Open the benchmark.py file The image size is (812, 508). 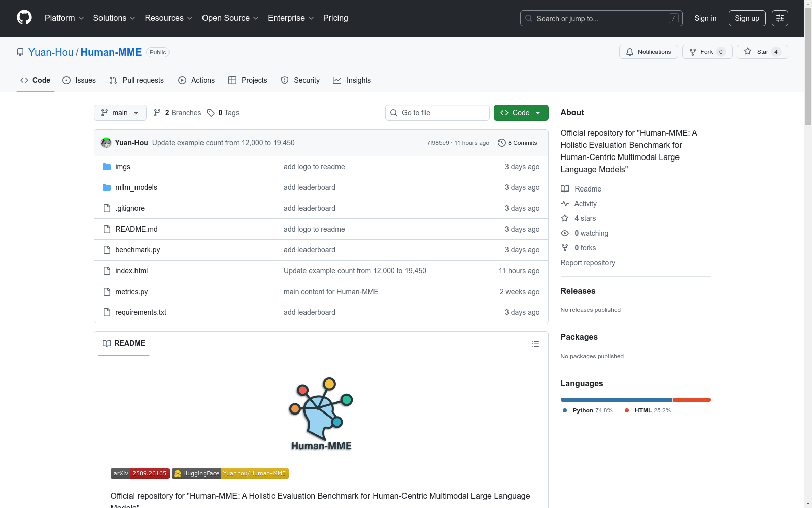click(x=138, y=250)
